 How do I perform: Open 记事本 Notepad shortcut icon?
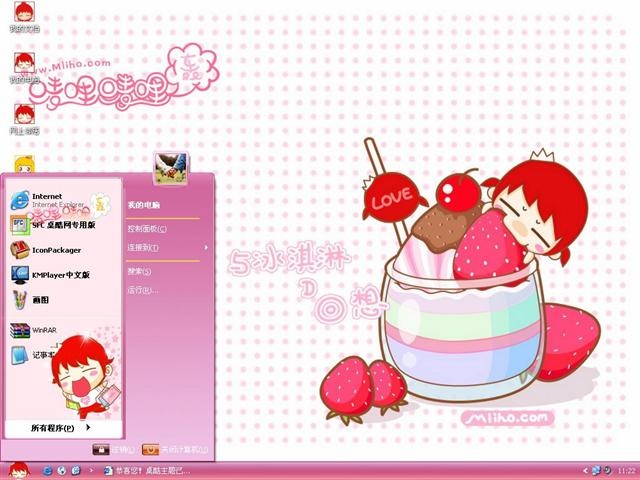tap(20, 355)
